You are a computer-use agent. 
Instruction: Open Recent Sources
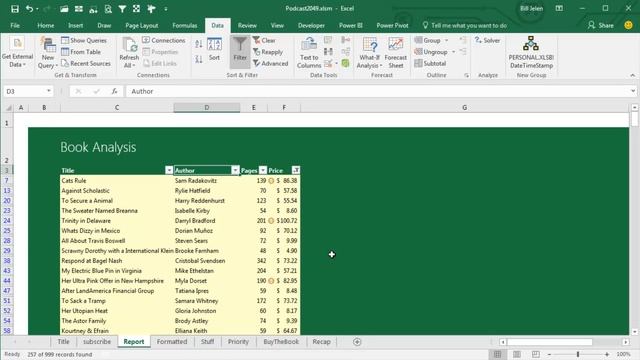(x=86, y=63)
